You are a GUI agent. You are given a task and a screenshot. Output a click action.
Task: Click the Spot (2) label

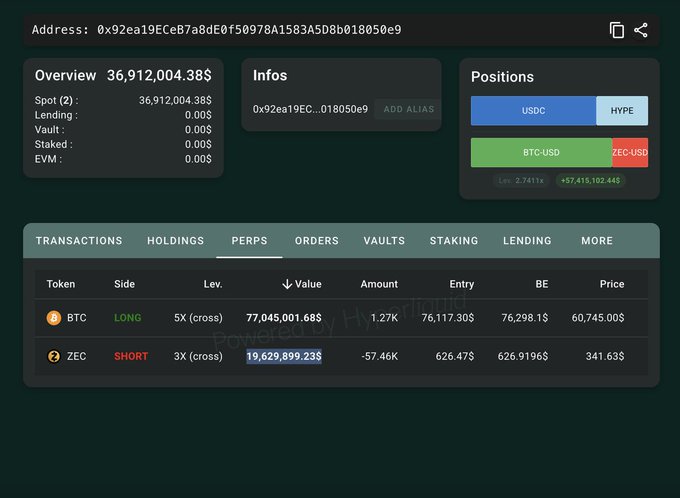coord(56,101)
